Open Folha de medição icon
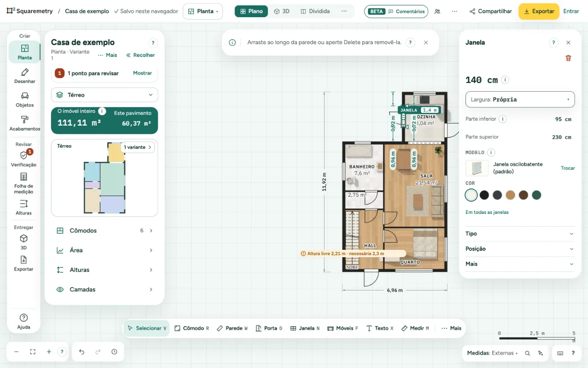 [24, 183]
